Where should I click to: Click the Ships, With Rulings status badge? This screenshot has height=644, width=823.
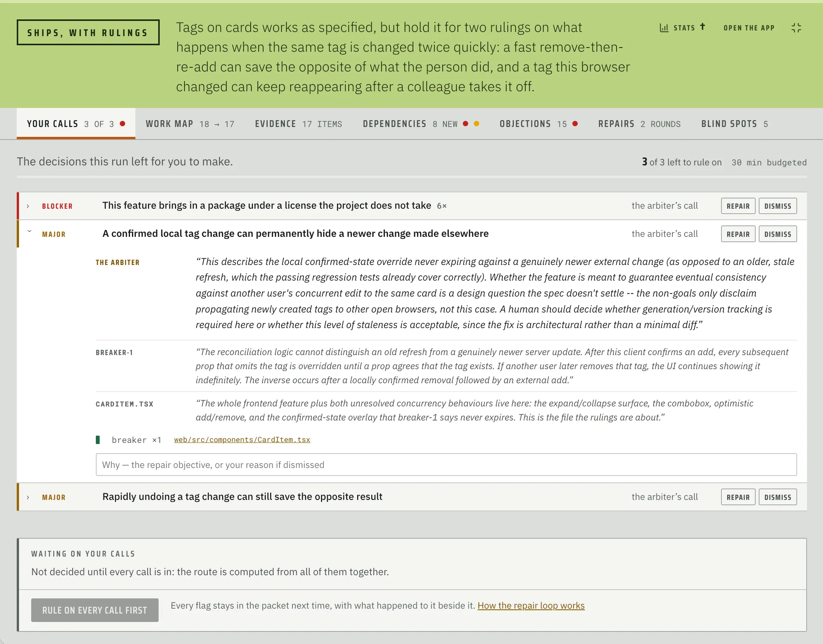pyautogui.click(x=88, y=32)
